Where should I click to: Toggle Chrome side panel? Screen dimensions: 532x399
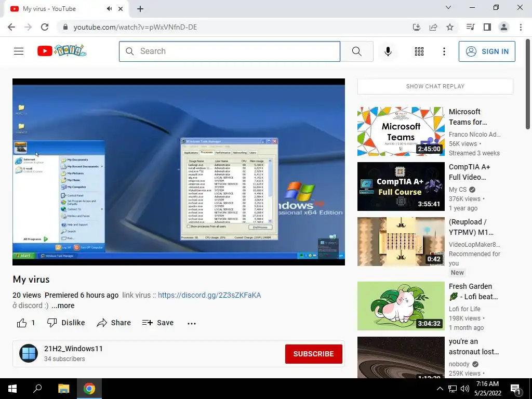click(x=487, y=27)
